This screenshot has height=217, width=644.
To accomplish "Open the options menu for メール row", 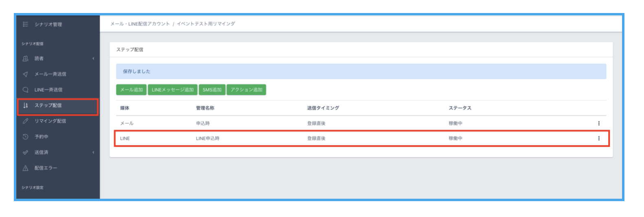I will click(x=598, y=123).
